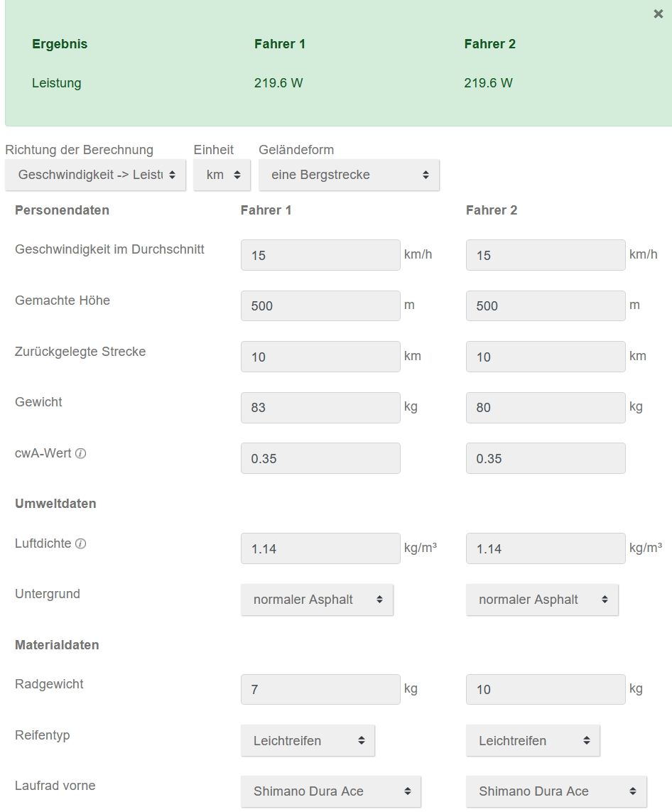Click Fahrer 2 cwA-Wert input field
Image resolution: width=672 pixels, height=812 pixels.
click(x=546, y=459)
